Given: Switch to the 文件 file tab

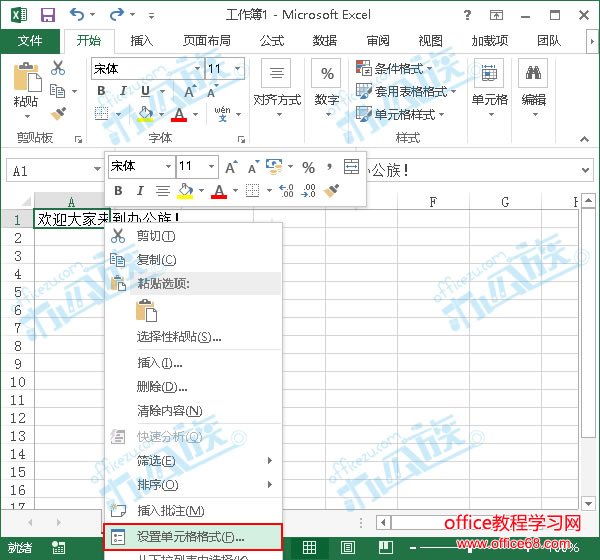Looking at the screenshot, I should [30, 40].
